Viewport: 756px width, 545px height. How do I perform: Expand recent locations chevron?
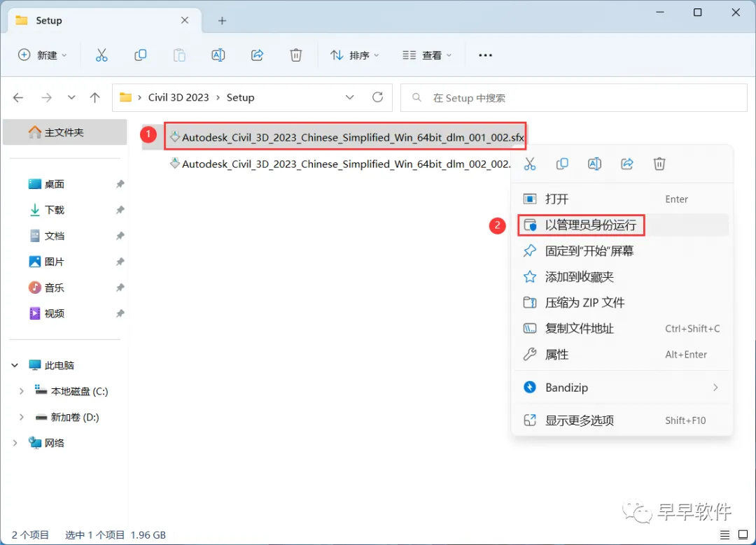pos(71,98)
